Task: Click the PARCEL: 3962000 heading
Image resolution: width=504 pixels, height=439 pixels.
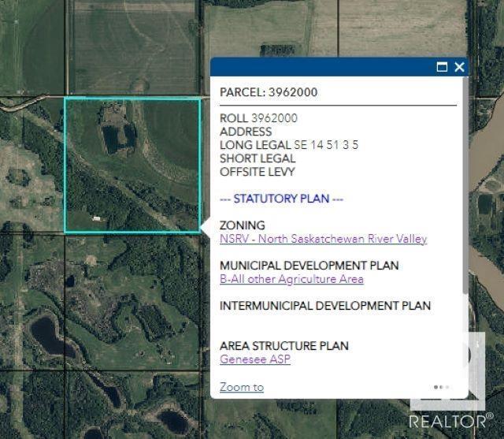Action: click(269, 92)
